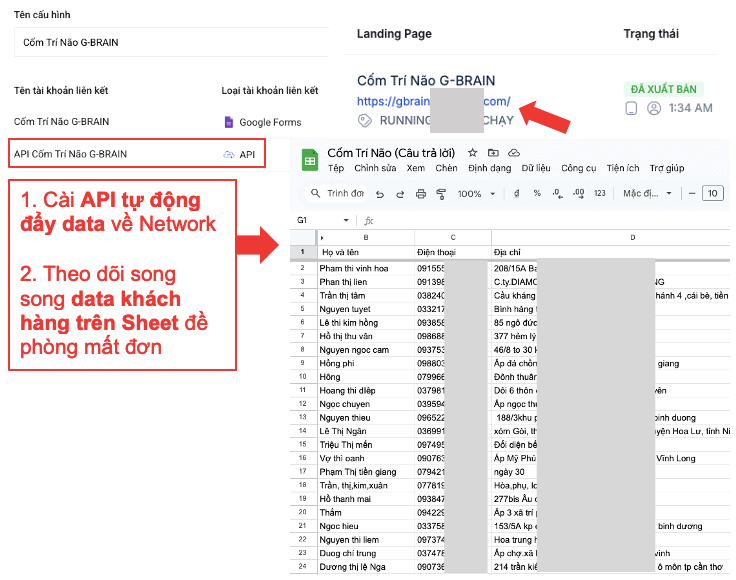
Task: Click the font size box showing 10
Action: click(x=713, y=193)
